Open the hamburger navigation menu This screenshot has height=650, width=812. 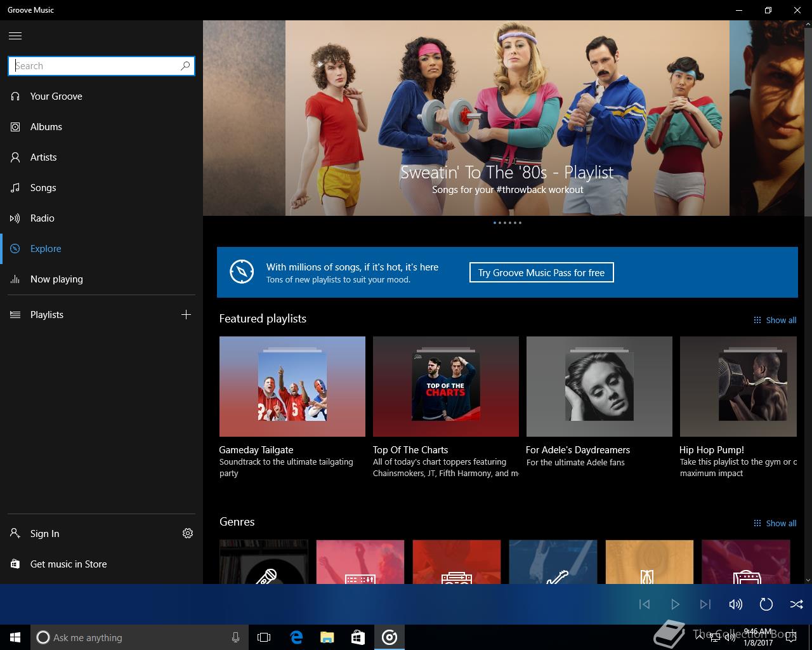coord(15,36)
